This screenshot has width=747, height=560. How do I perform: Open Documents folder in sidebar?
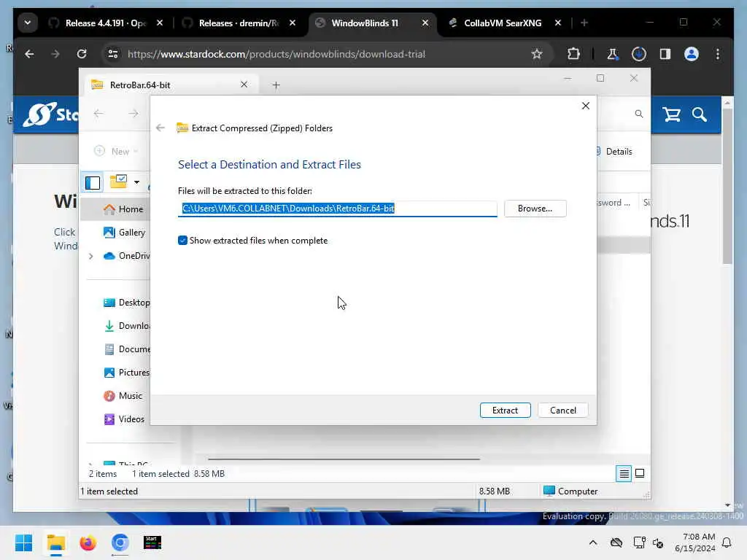tap(126, 349)
